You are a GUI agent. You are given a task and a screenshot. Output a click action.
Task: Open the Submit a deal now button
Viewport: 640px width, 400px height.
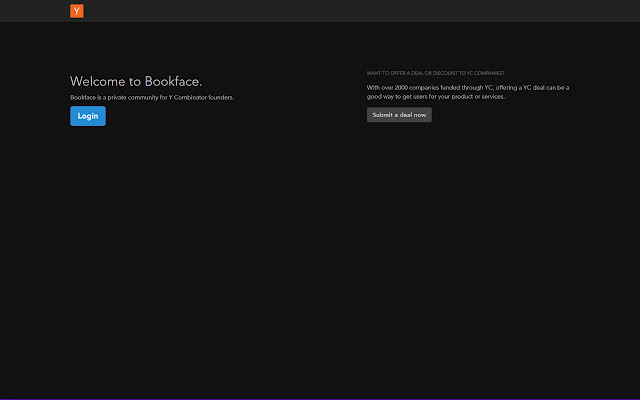(x=399, y=115)
